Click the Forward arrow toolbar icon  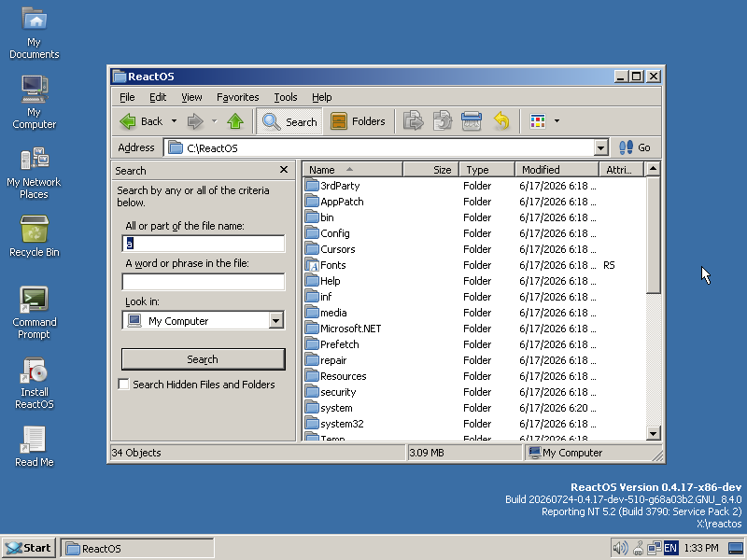click(195, 121)
